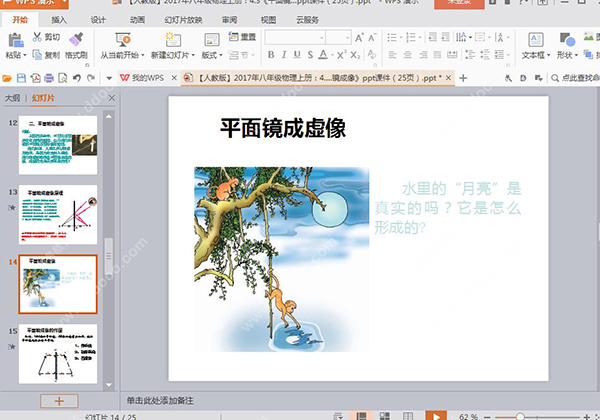This screenshot has height=420, width=600.
Task: Click the bullet list icon
Action: 392,37
